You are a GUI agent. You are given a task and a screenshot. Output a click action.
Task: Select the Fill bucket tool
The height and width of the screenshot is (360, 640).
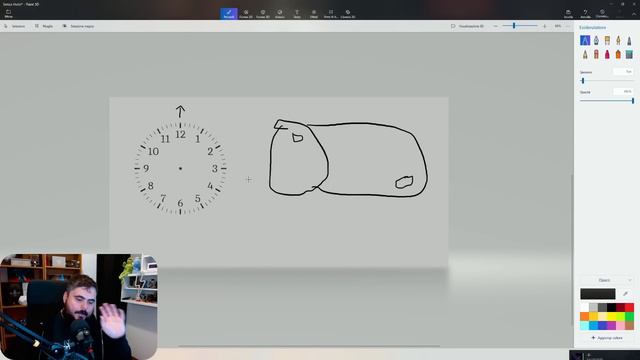tap(629, 54)
